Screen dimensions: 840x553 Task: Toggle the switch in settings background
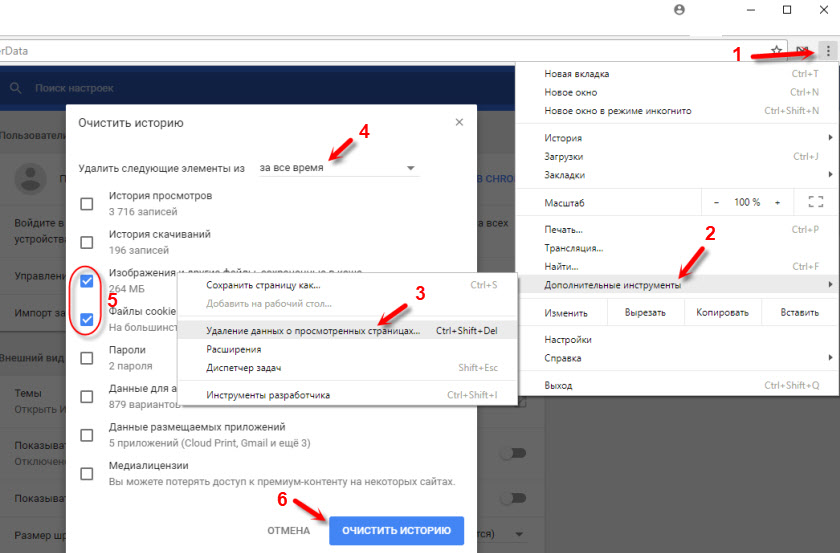coord(512,453)
